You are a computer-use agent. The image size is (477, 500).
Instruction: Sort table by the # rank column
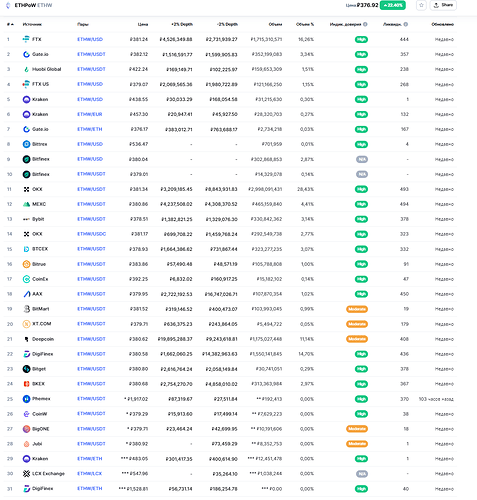click(10, 24)
